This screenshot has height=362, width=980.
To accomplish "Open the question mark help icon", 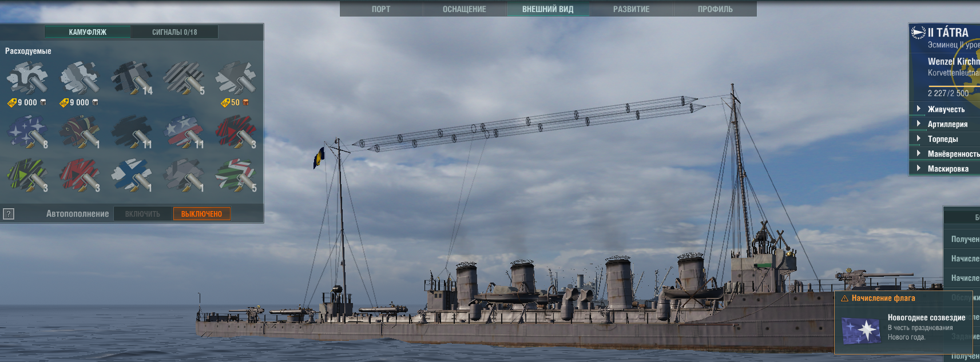I will (9, 214).
